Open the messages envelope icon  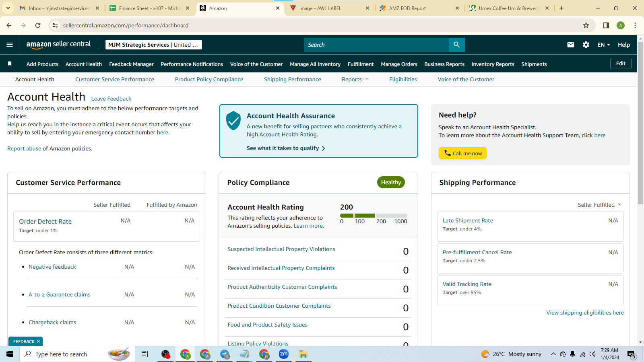[571, 45]
